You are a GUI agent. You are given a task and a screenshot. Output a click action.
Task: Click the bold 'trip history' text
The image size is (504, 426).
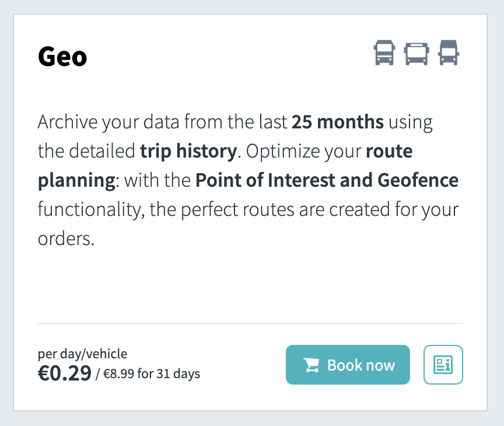(x=188, y=152)
